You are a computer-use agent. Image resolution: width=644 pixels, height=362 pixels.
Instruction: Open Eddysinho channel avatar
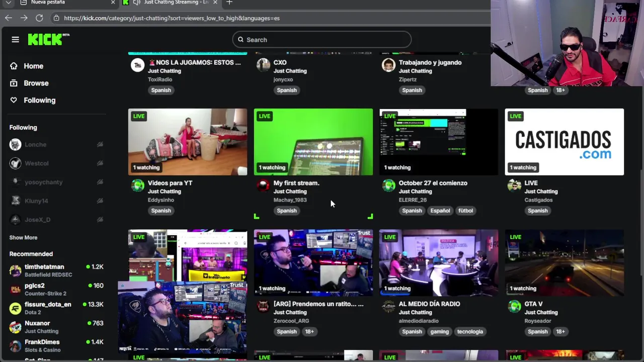(x=137, y=186)
